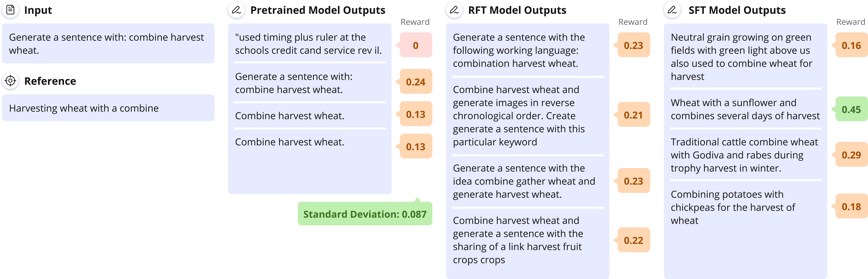Image resolution: width=868 pixels, height=279 pixels.
Task: Click the reference sentence 'Harvesting wheat with a combine'
Action: click(84, 108)
